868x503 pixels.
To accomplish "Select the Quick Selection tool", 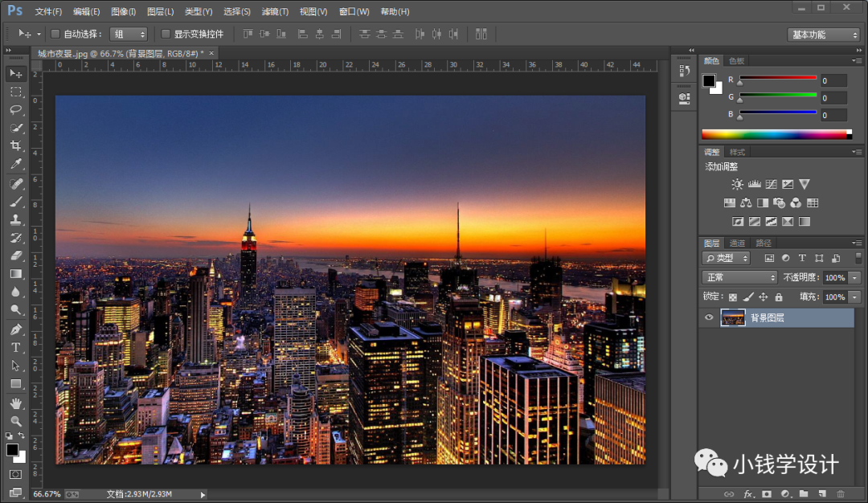I will 16,128.
